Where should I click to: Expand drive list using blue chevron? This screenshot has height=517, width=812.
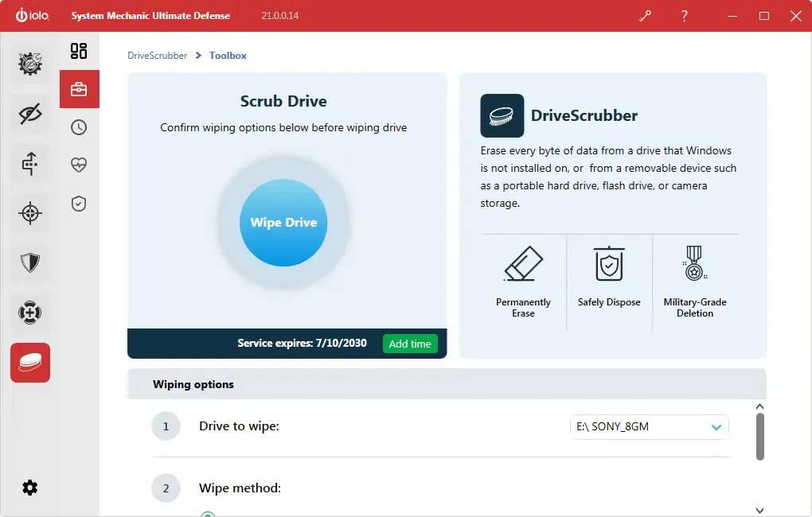716,427
